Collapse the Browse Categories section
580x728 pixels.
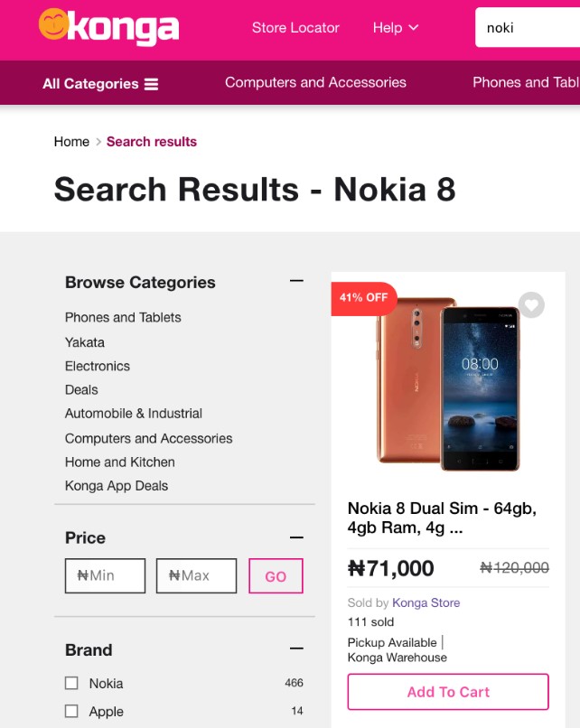[x=295, y=281]
